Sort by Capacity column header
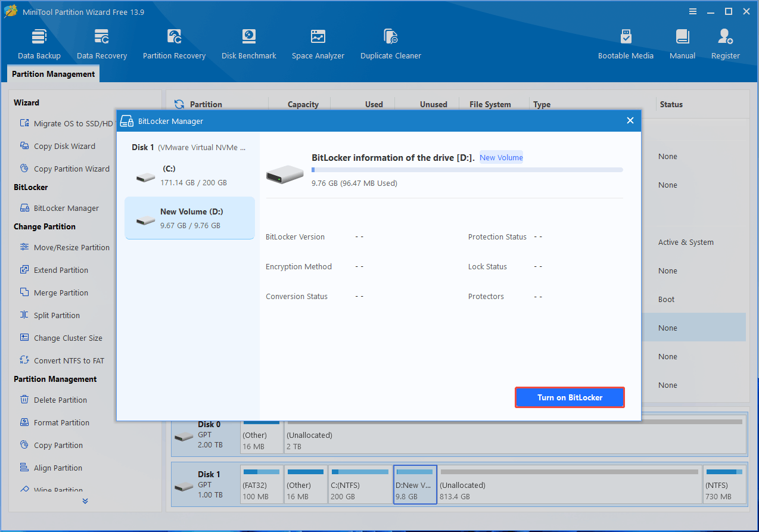 pyautogui.click(x=303, y=104)
